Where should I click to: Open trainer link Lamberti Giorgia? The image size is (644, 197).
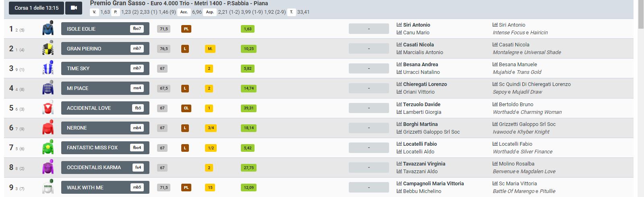(x=422, y=112)
